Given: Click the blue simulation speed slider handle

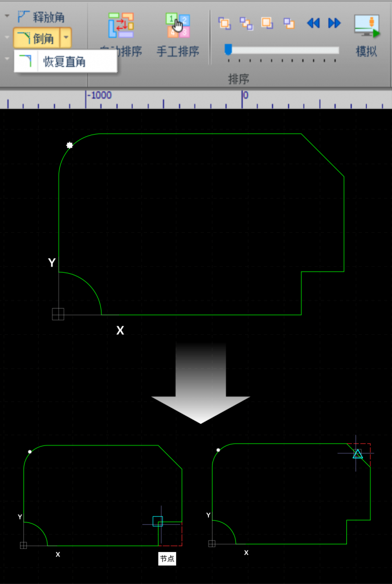Looking at the screenshot, I should (x=228, y=50).
